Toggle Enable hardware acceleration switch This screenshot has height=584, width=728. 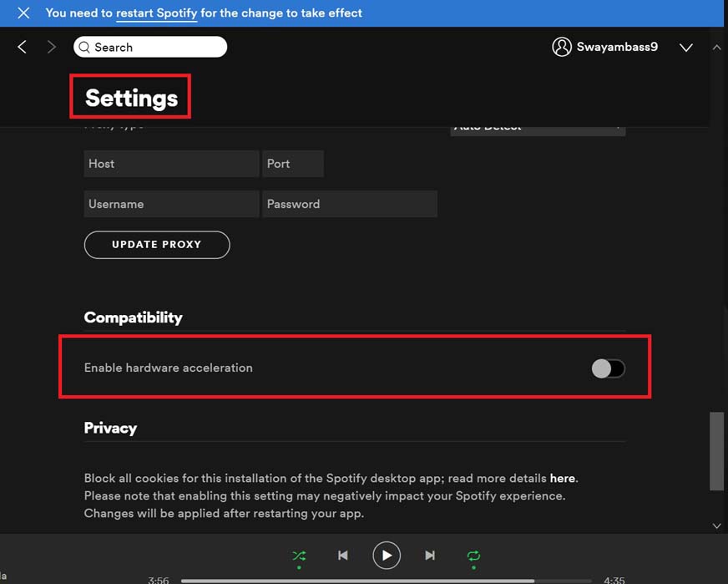pyautogui.click(x=608, y=368)
